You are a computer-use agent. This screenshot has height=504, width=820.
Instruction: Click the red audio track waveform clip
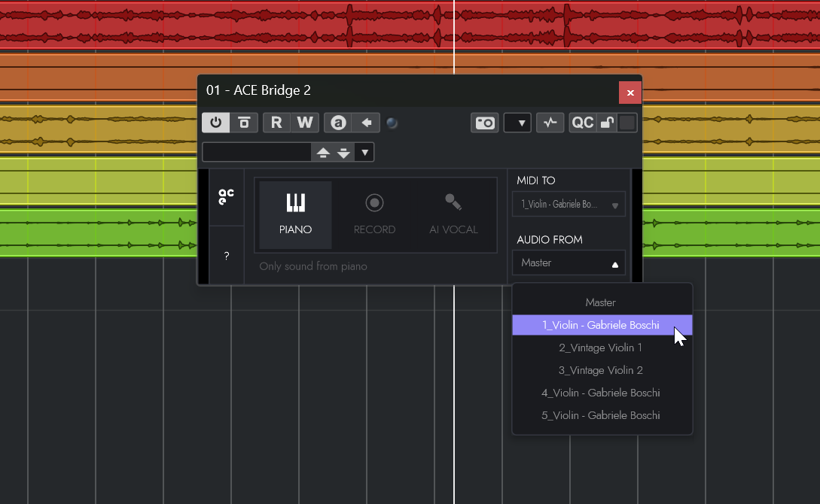(410, 25)
